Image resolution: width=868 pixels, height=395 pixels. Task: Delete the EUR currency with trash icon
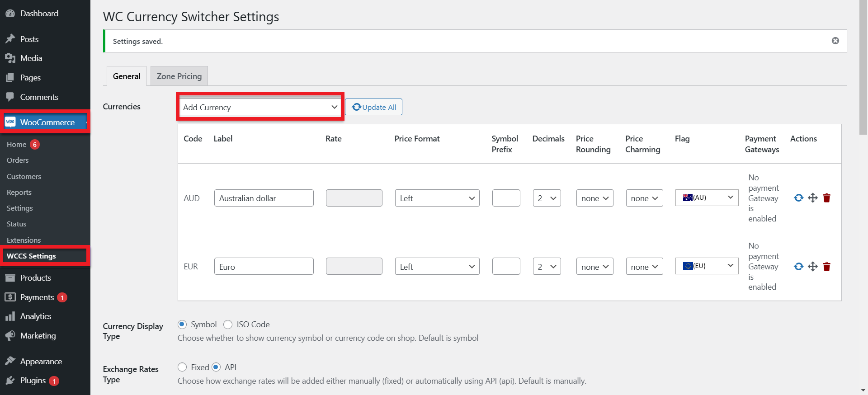pyautogui.click(x=827, y=267)
